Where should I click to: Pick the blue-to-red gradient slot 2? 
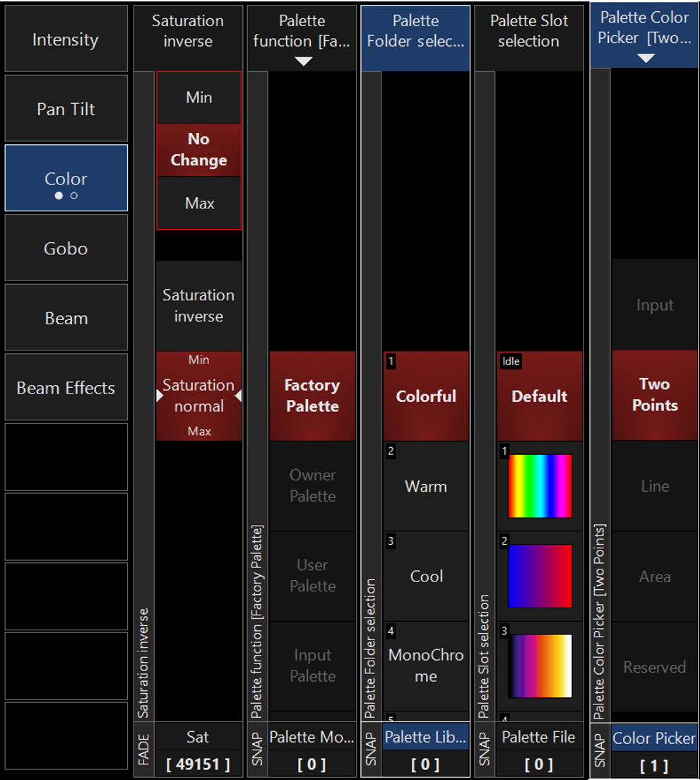(x=540, y=576)
